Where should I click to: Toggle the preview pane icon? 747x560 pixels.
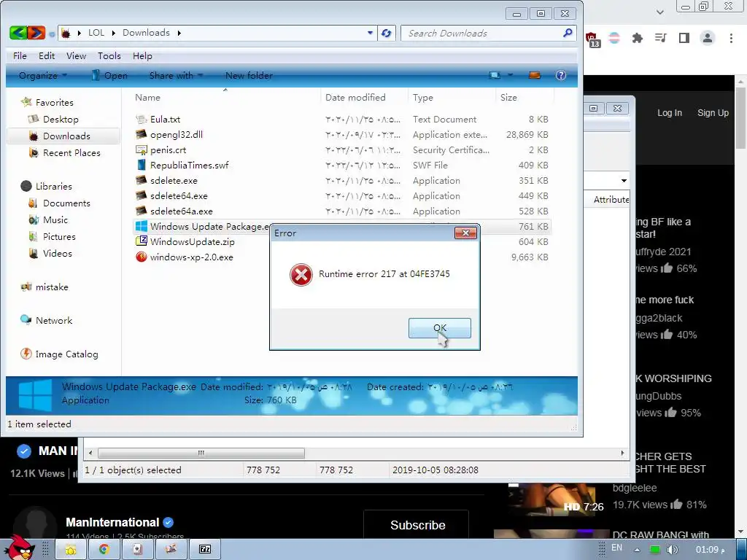pos(535,75)
